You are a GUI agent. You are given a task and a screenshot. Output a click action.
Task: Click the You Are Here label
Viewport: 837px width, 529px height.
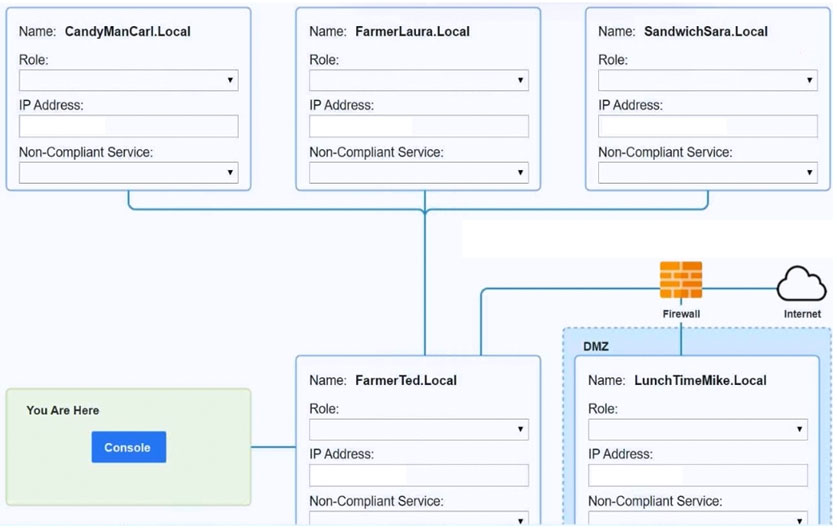(63, 410)
